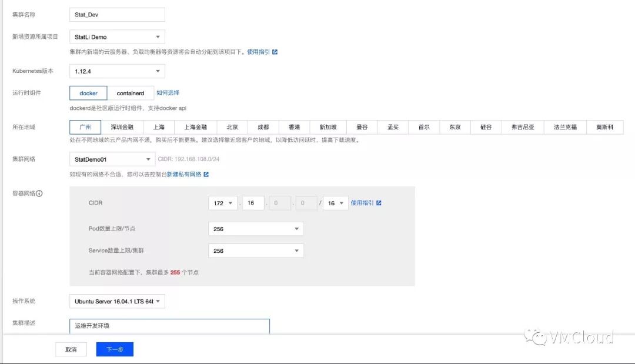Open the Kubernetes version 1.12.4 dropdown
The image size is (635, 364).
(117, 71)
